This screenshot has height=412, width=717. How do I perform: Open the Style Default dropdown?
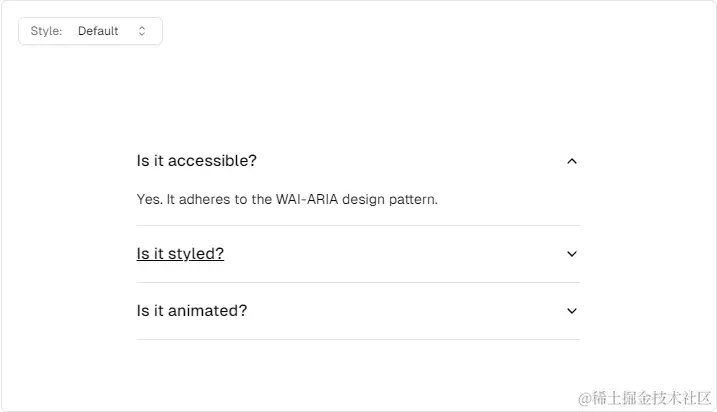(90, 31)
